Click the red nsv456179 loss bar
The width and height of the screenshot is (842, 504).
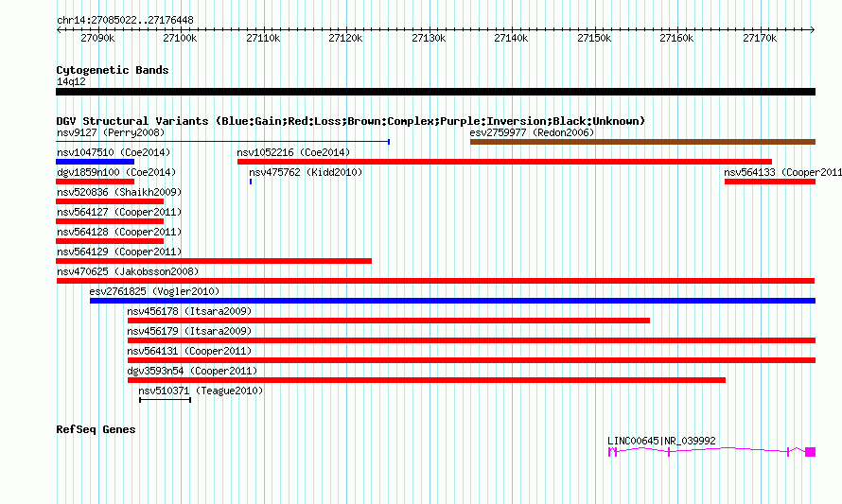point(471,340)
